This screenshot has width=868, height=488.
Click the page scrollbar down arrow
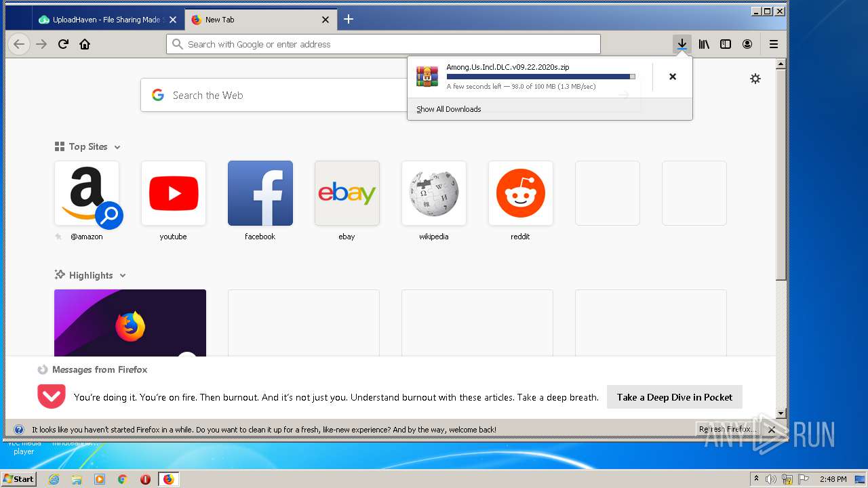[x=781, y=413]
